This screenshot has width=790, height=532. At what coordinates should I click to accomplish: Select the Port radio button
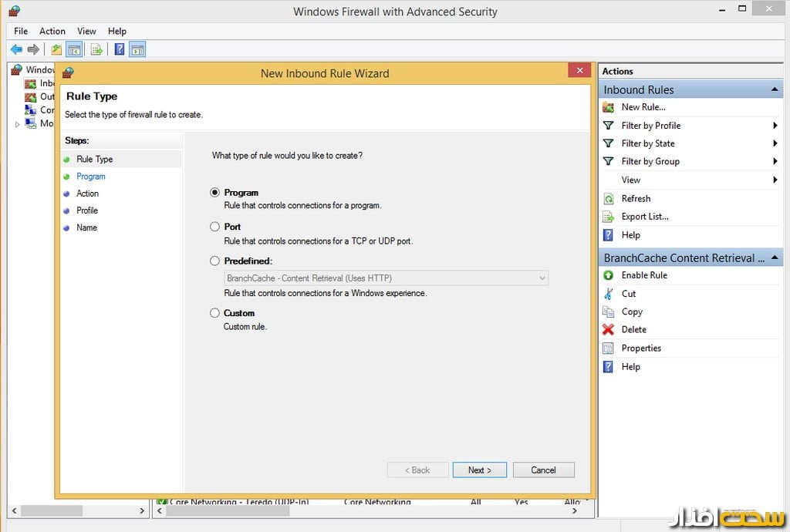click(x=215, y=227)
